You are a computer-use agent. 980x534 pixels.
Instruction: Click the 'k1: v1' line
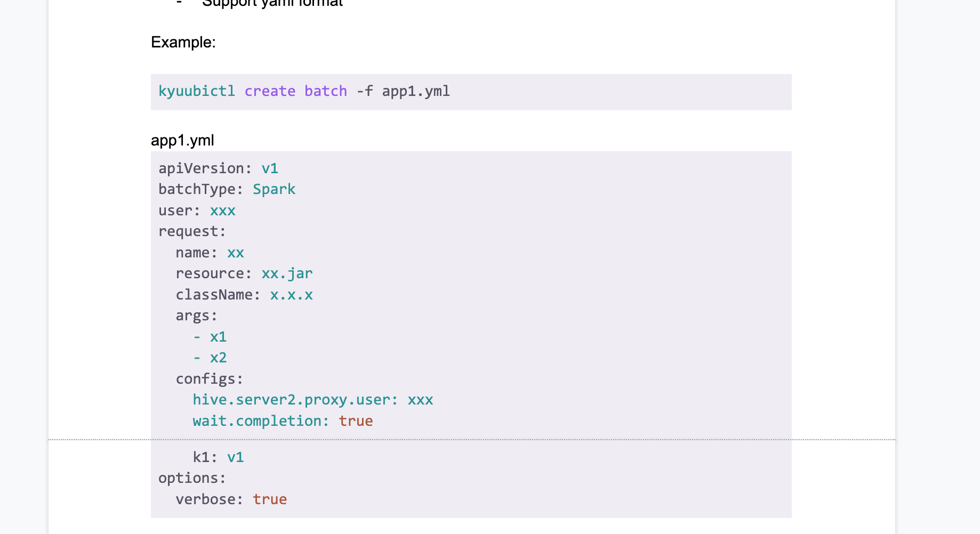(218, 457)
